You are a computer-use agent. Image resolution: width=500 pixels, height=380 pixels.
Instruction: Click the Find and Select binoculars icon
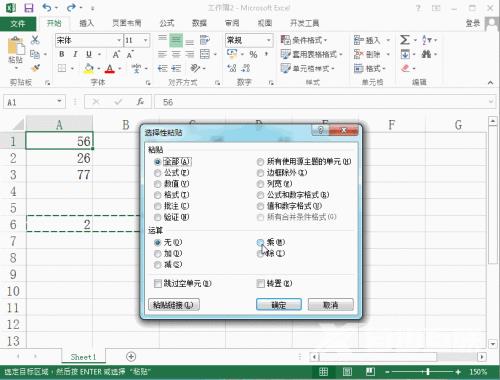point(426,54)
